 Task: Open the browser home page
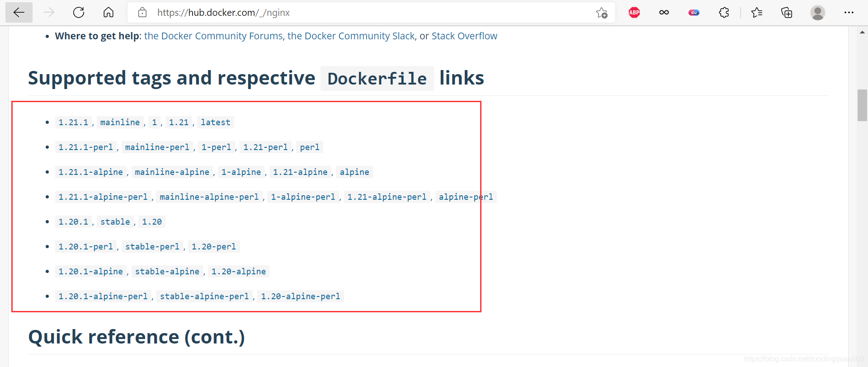[108, 12]
